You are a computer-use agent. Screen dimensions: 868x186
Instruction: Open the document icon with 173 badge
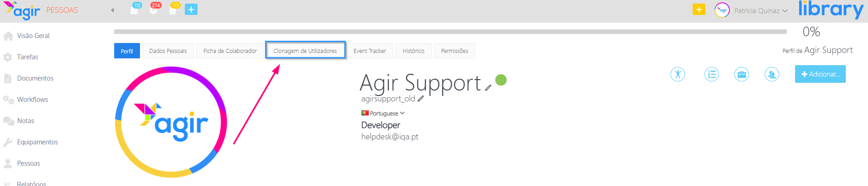coord(173,10)
